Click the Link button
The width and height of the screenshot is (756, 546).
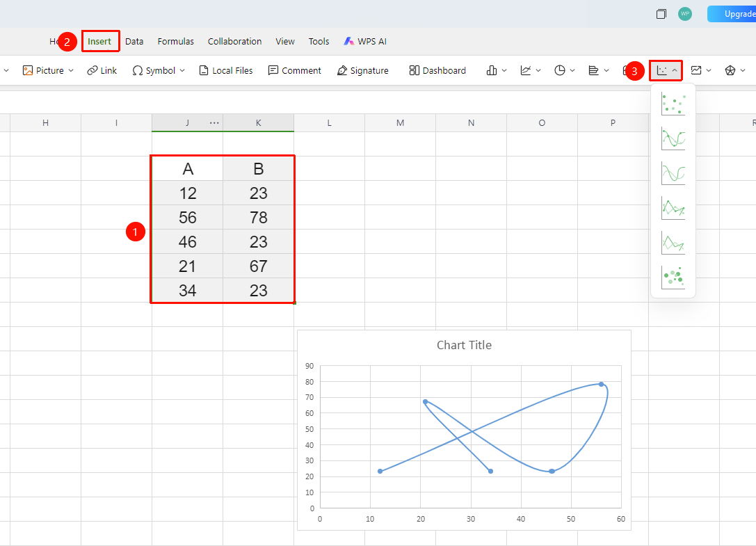[x=102, y=70]
